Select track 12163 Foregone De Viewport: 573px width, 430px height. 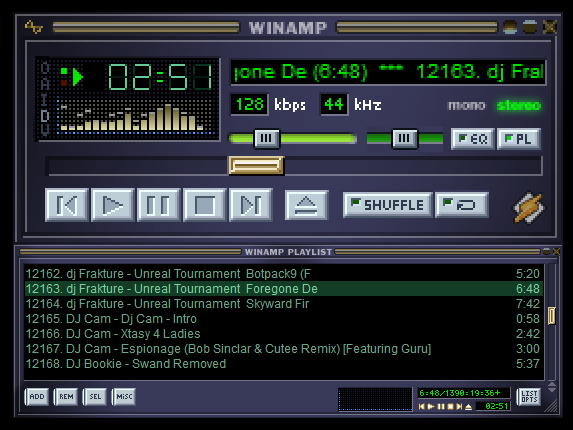coord(283,289)
